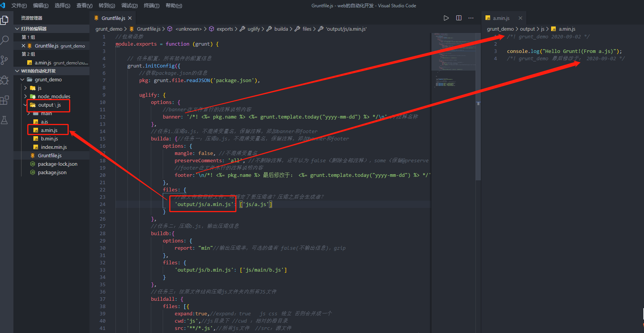The width and height of the screenshot is (644, 333).
Task: Open the Extensions view
Action: [x=5, y=101]
